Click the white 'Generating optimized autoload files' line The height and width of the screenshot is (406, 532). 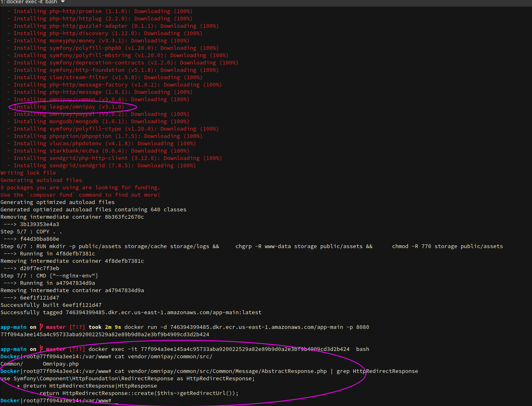coord(58,202)
